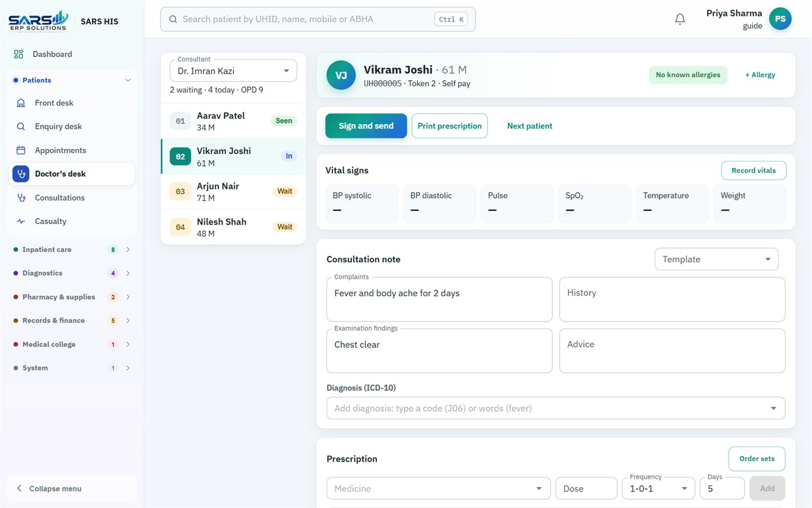The width and height of the screenshot is (812, 508).
Task: Expand the Medical college section
Action: [x=72, y=344]
